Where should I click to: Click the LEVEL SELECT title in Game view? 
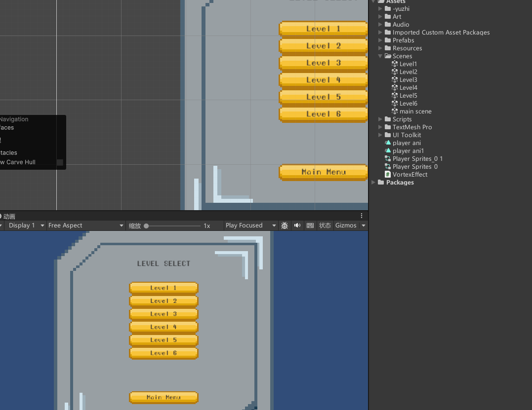point(164,263)
